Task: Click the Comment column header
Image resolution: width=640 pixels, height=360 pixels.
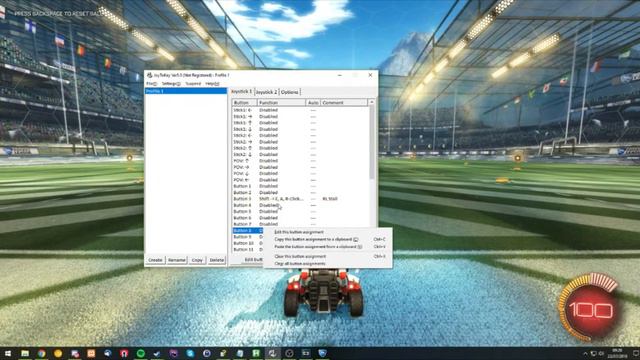Action: pos(344,102)
